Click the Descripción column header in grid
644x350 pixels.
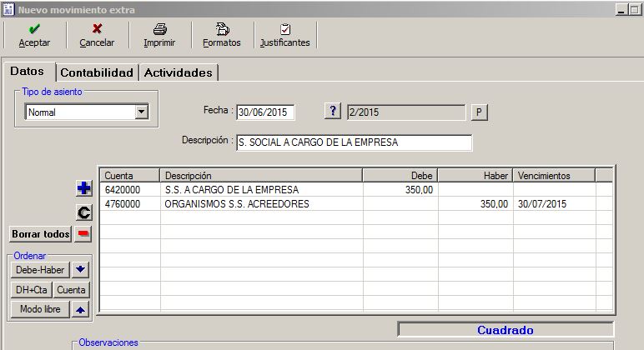coord(261,176)
